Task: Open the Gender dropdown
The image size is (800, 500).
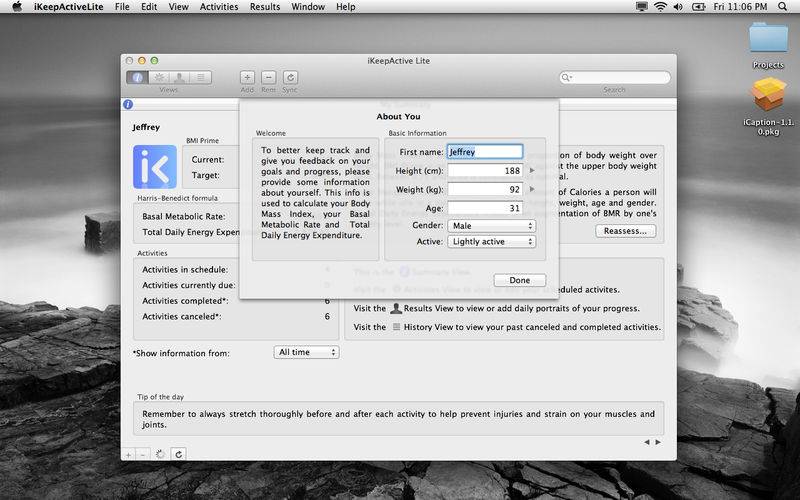Action: 491,226
